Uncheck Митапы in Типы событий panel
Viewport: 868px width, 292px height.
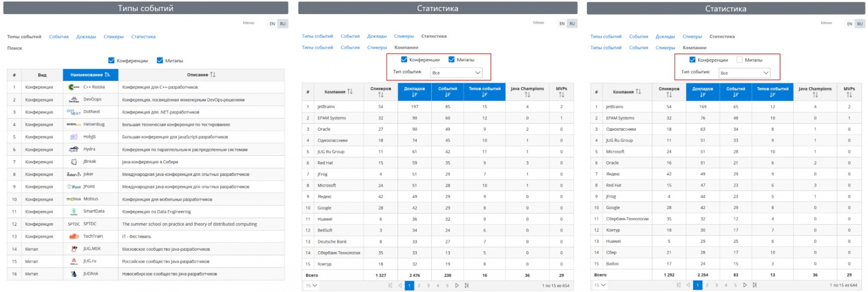[160, 60]
